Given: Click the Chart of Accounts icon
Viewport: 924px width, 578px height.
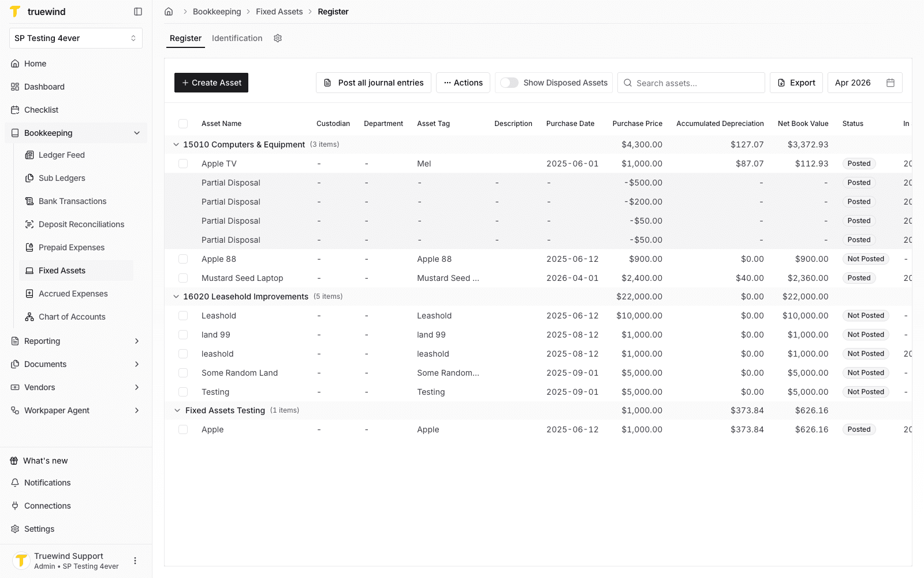Looking at the screenshot, I should (x=29, y=317).
